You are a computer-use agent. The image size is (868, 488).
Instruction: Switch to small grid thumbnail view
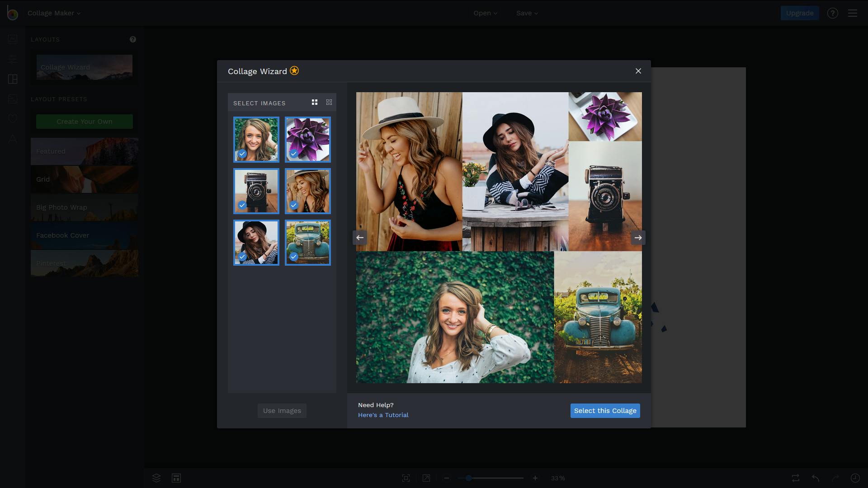pos(329,103)
